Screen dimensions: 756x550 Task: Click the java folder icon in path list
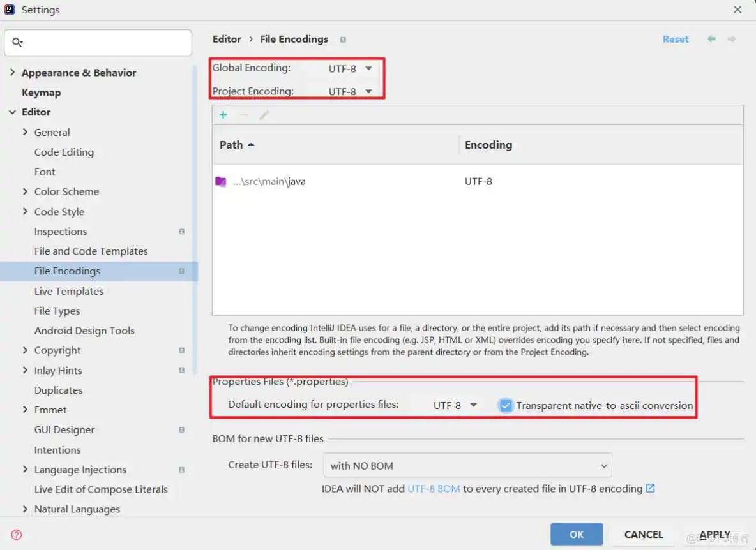point(221,181)
